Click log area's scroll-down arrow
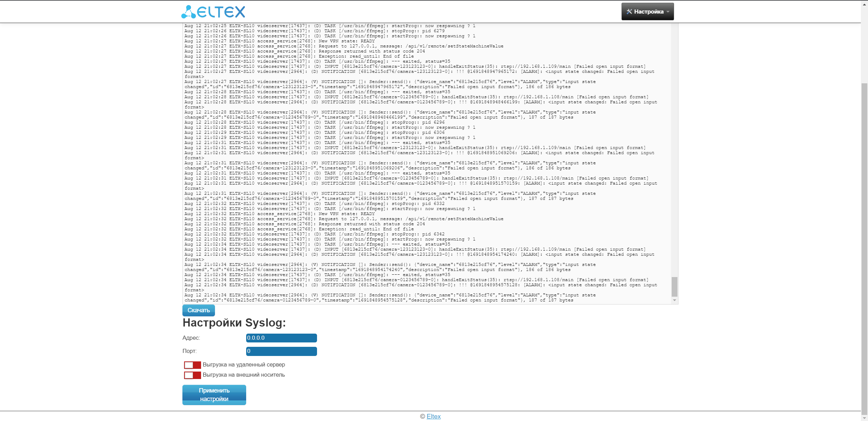Screen dimensions: 868x421 [x=674, y=300]
